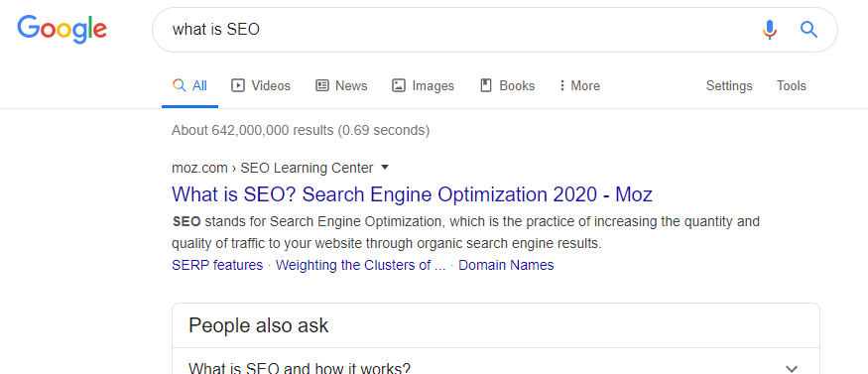Click the Images picture icon

point(399,85)
